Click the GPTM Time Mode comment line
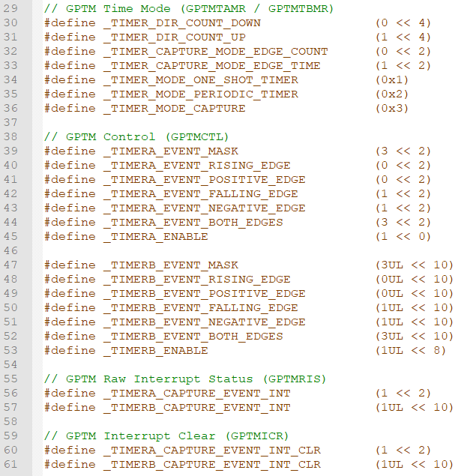This screenshot has width=461, height=476. pyautogui.click(x=188, y=8)
